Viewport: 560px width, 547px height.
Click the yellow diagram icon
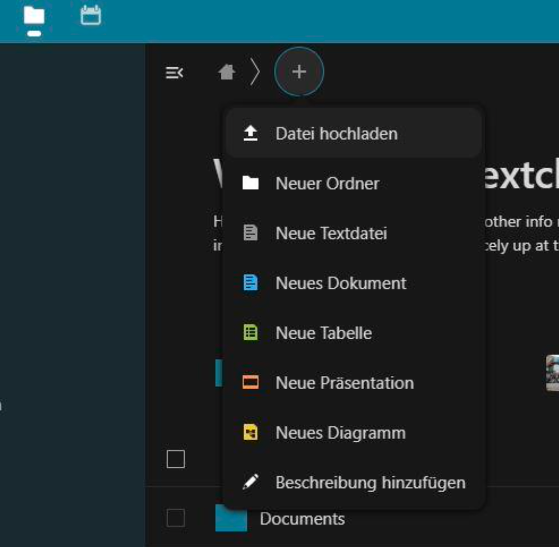click(250, 432)
